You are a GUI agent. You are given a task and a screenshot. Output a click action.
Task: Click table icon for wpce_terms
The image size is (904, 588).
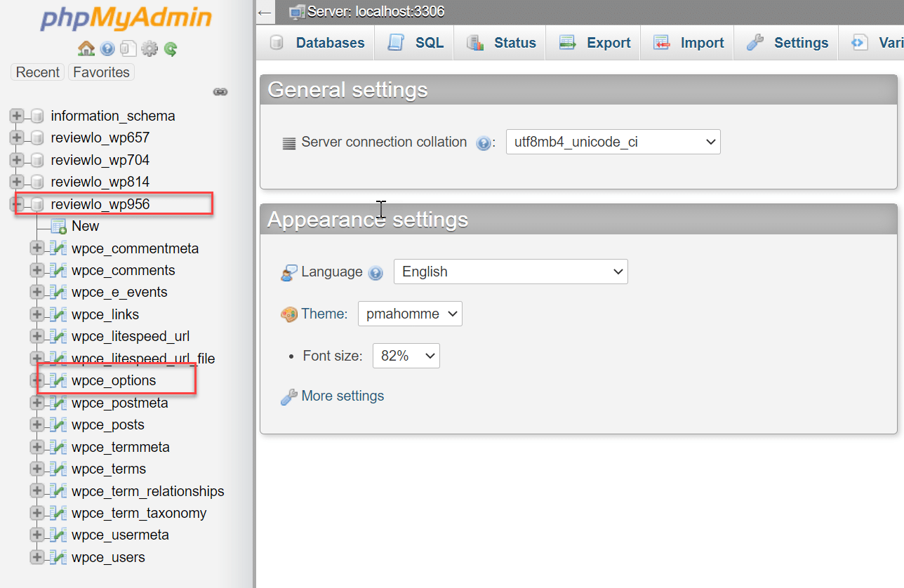click(58, 469)
